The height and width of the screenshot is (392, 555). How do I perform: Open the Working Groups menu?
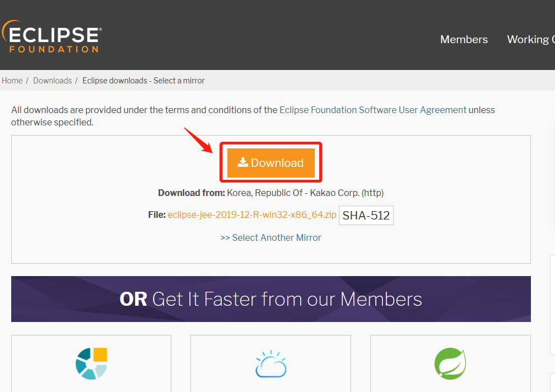[x=530, y=39]
